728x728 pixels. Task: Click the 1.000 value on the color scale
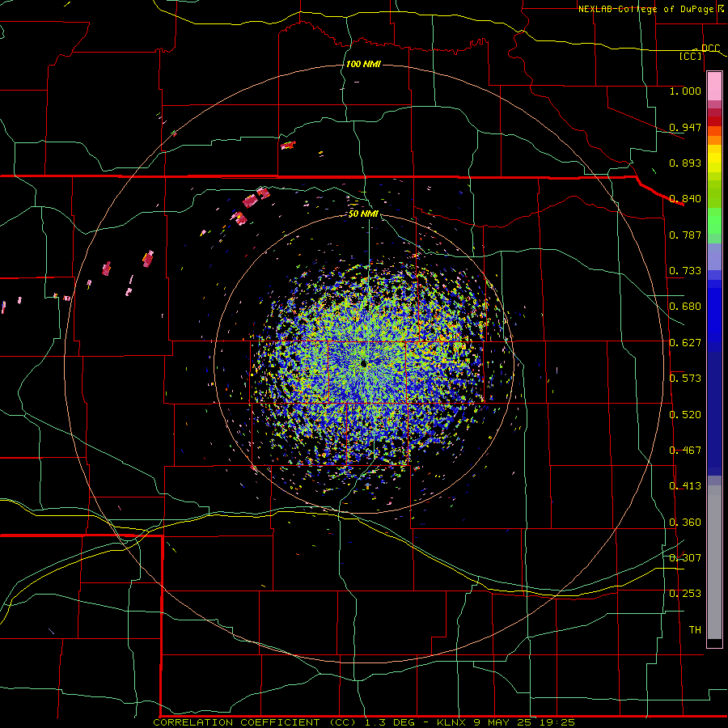coord(685,91)
